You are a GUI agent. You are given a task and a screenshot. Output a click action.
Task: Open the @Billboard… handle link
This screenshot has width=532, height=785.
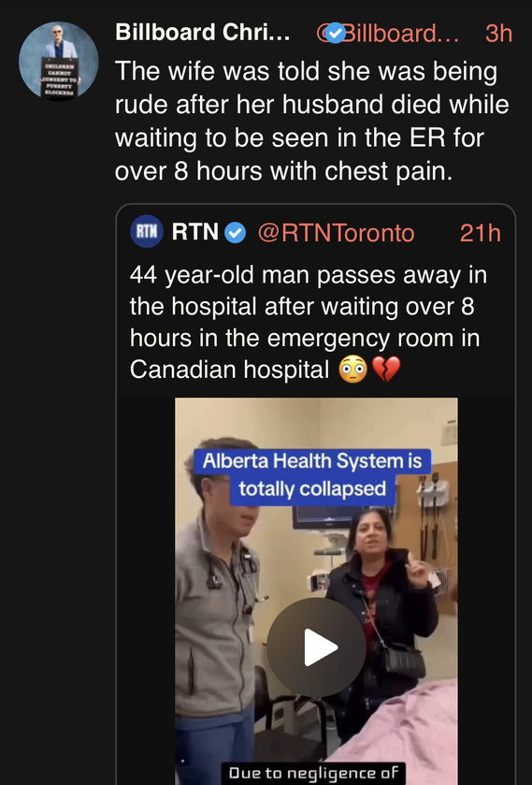pyautogui.click(x=388, y=34)
